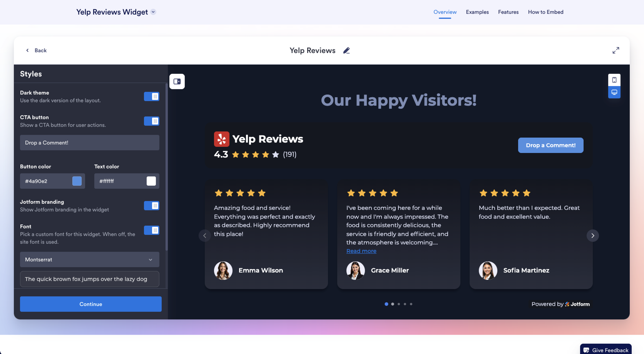The width and height of the screenshot is (644, 354).
Task: Click the Sofia Martinez name
Action: pos(526,270)
